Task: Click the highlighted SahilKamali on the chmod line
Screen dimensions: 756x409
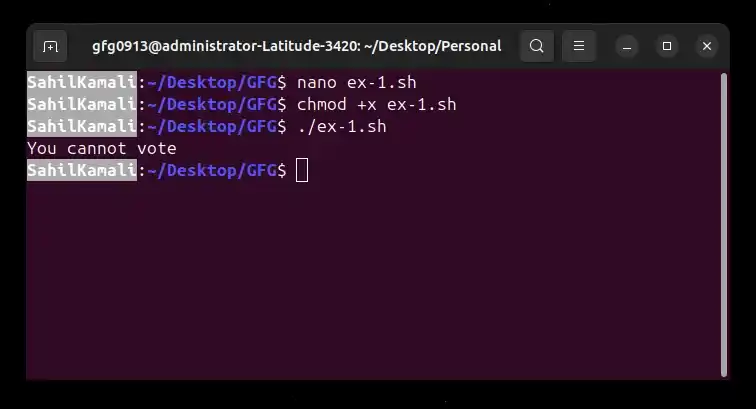Action: tap(82, 105)
